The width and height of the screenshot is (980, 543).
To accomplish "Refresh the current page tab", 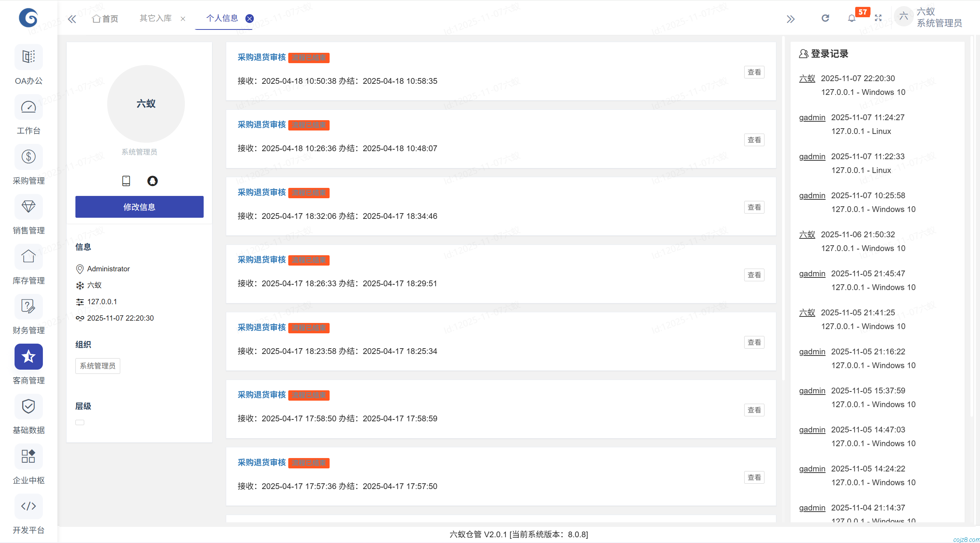I will (825, 18).
